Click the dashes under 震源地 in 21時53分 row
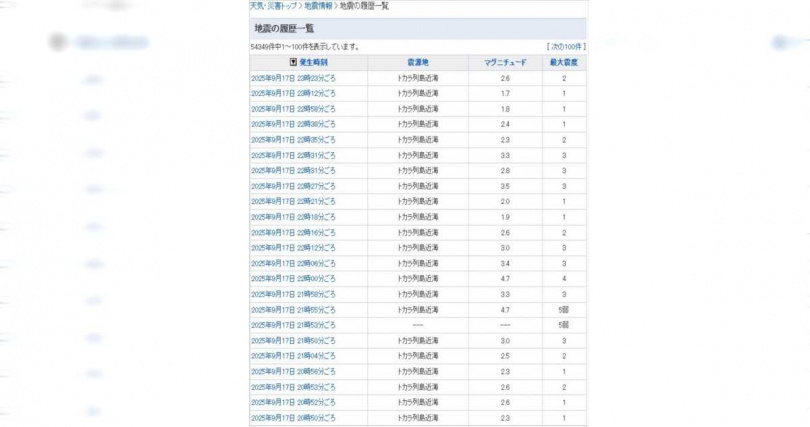Screen dimensions: 810x427 (x=418, y=325)
